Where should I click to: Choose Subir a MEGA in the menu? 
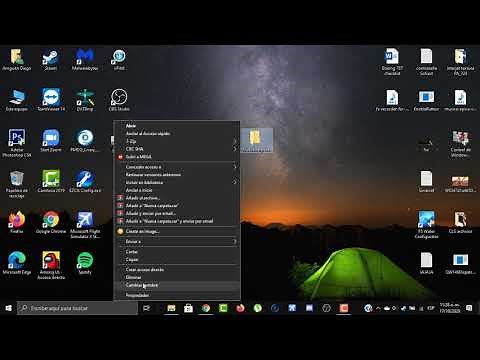177,157
